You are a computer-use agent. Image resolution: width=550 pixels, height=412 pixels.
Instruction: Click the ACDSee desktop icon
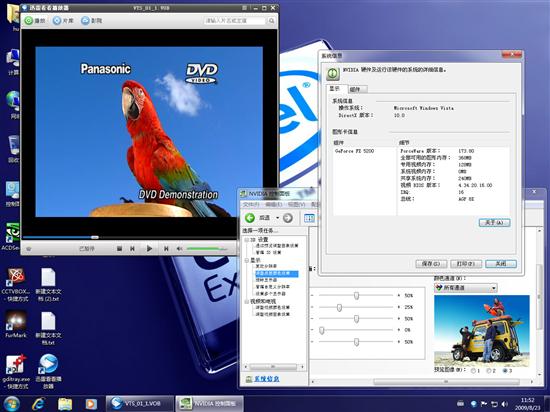(12, 233)
